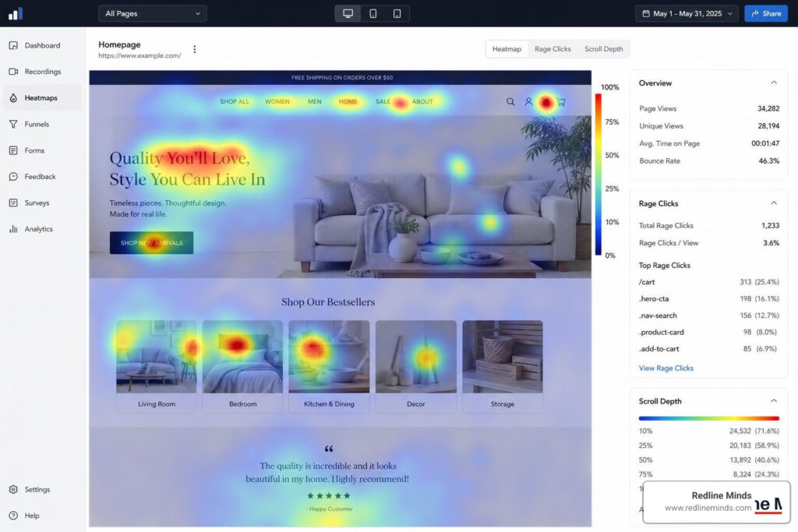The width and height of the screenshot is (798, 532).
Task: Click the five-star rating in the testimonial
Action: [x=329, y=495]
